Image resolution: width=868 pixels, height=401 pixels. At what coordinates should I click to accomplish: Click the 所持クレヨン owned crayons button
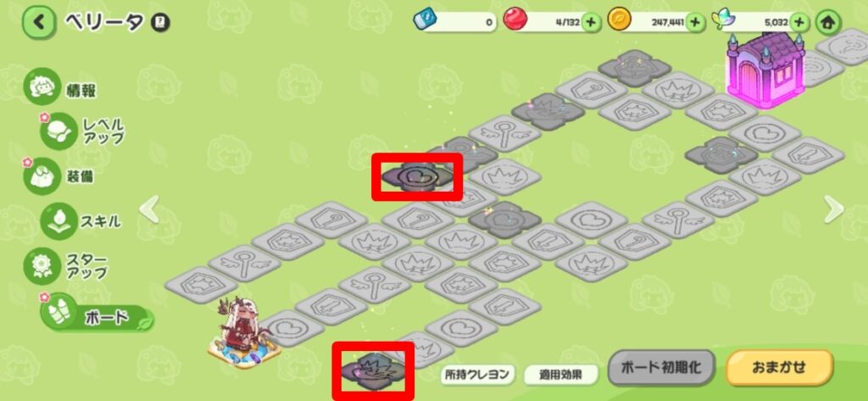pos(478,375)
